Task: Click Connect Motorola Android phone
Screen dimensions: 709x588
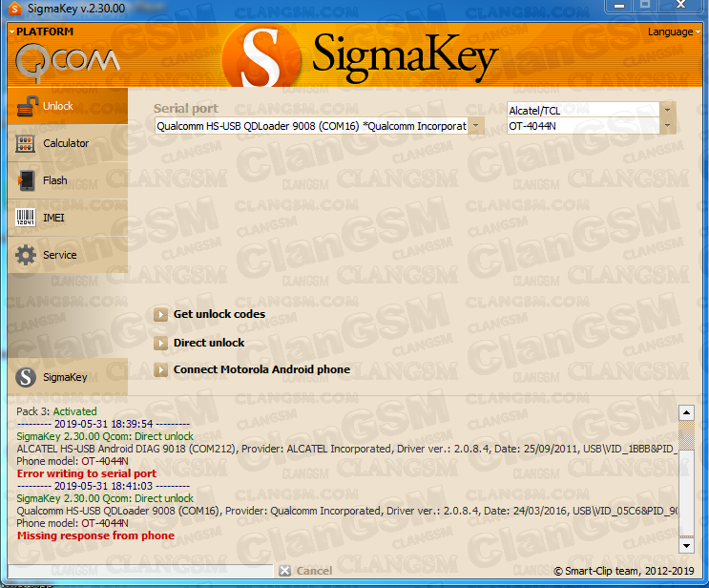Action: (x=261, y=370)
